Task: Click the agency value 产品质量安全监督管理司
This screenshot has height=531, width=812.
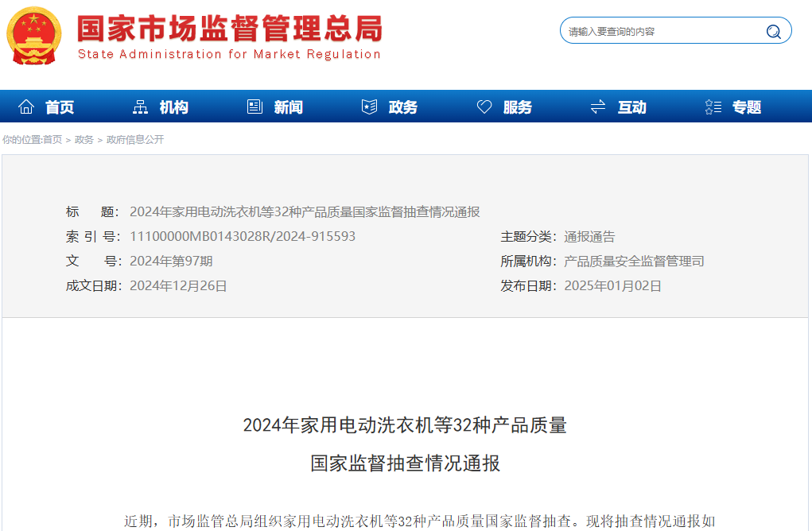Action: [x=634, y=261]
